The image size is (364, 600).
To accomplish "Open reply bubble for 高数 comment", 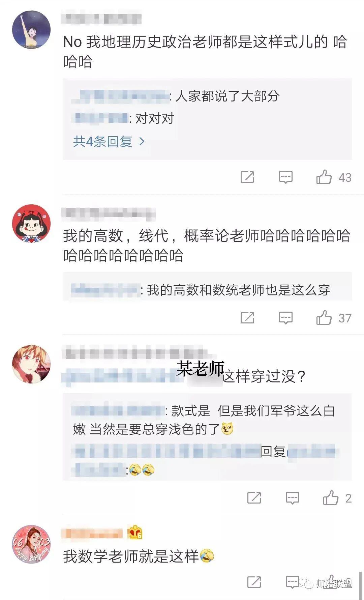I will [x=285, y=318].
